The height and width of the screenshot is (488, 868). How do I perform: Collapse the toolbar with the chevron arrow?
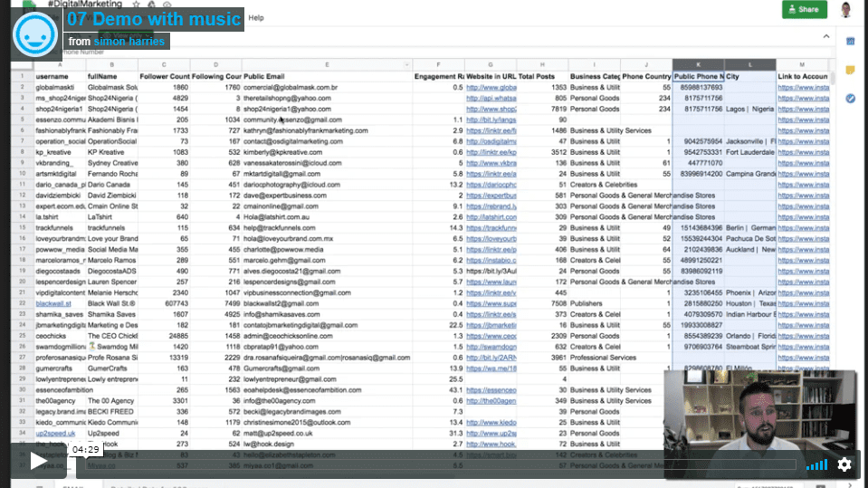(x=826, y=36)
